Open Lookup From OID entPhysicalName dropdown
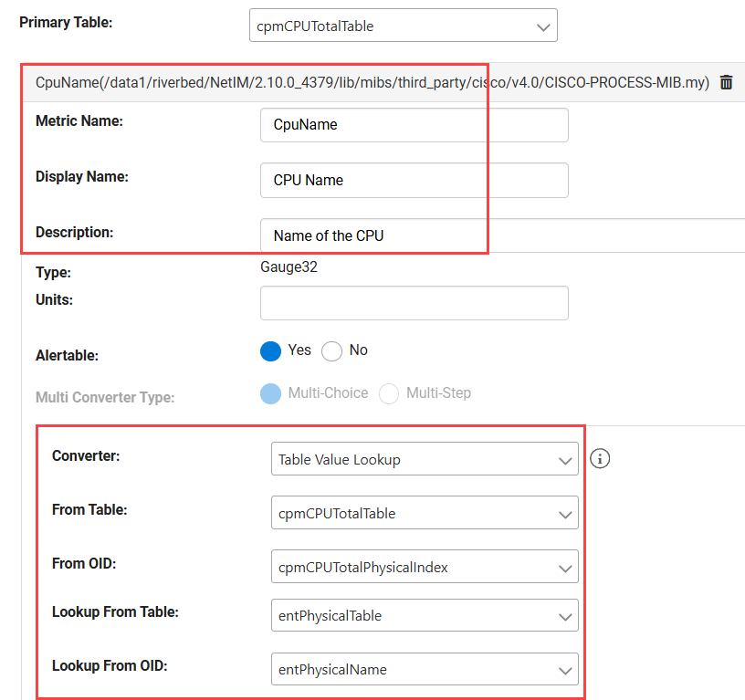 coord(425,669)
